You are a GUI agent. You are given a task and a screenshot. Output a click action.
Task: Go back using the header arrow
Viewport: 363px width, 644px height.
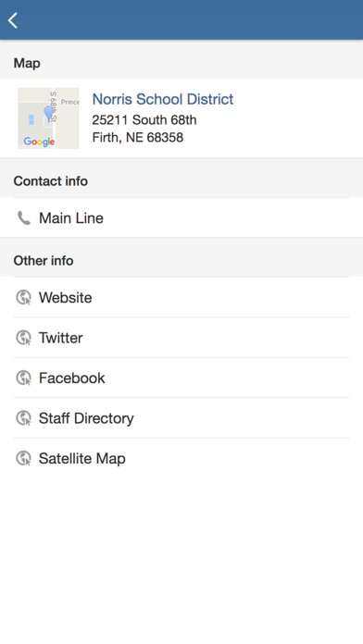point(13,20)
